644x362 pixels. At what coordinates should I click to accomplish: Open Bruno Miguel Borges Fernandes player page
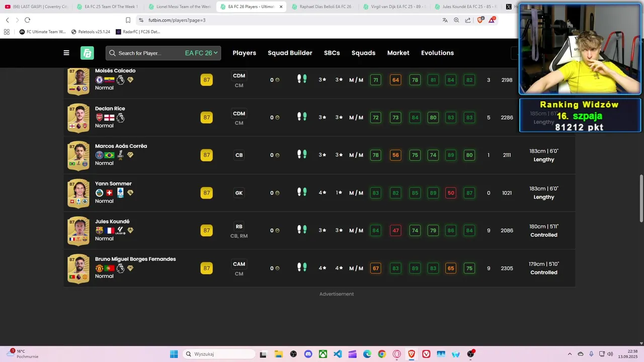(135, 259)
